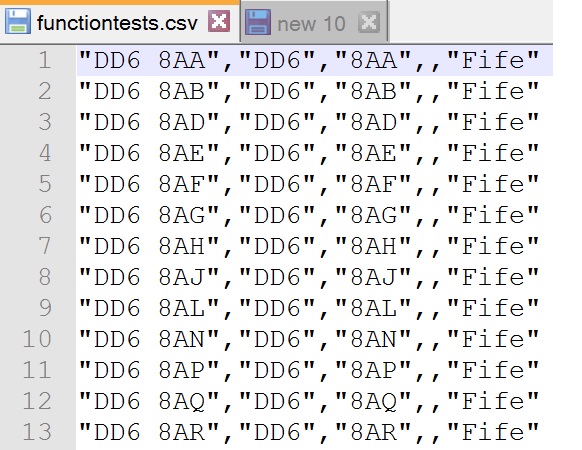The height and width of the screenshot is (450, 582).
Task: Click line number 13 in margin
Action: [x=37, y=432]
